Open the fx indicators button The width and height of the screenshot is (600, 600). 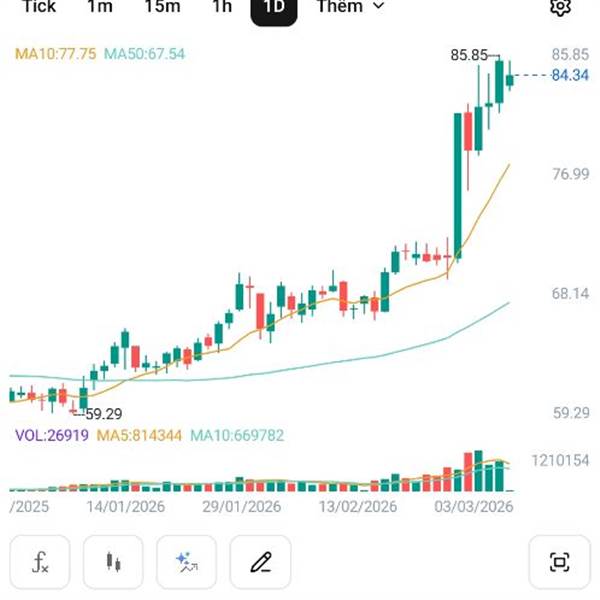point(40,562)
